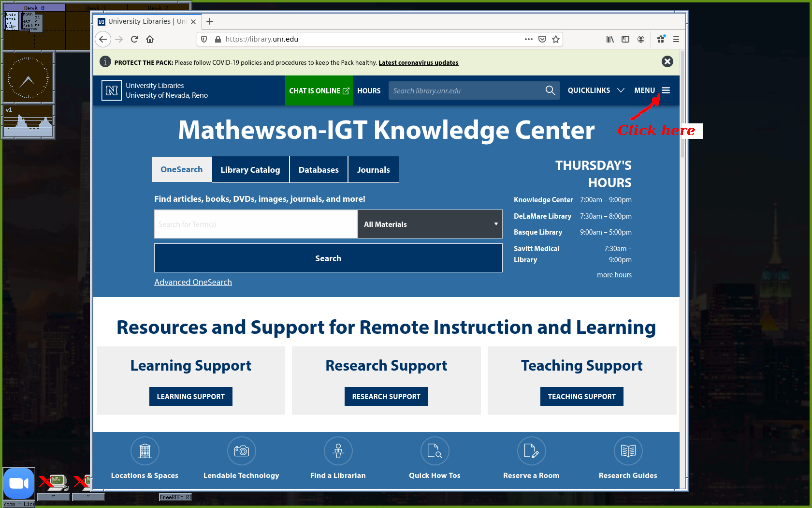Screen dimensions: 812x508
Task: Reload the current page
Action: point(134,39)
